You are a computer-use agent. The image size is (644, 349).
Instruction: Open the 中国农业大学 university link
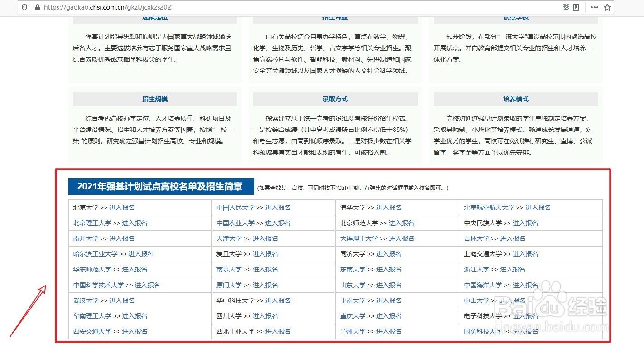coord(235,223)
